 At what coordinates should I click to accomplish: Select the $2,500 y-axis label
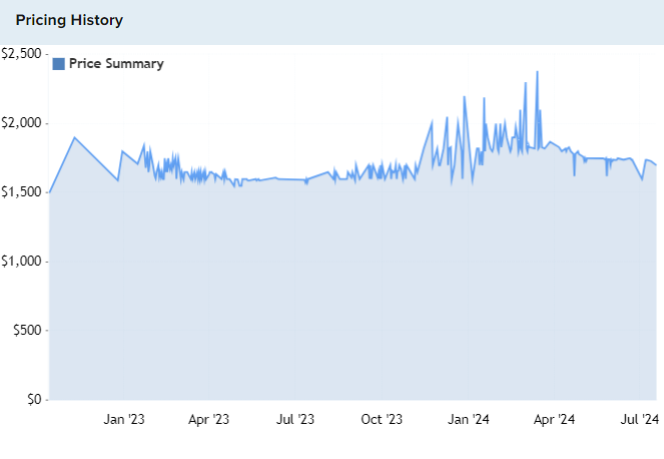pyautogui.click(x=21, y=54)
